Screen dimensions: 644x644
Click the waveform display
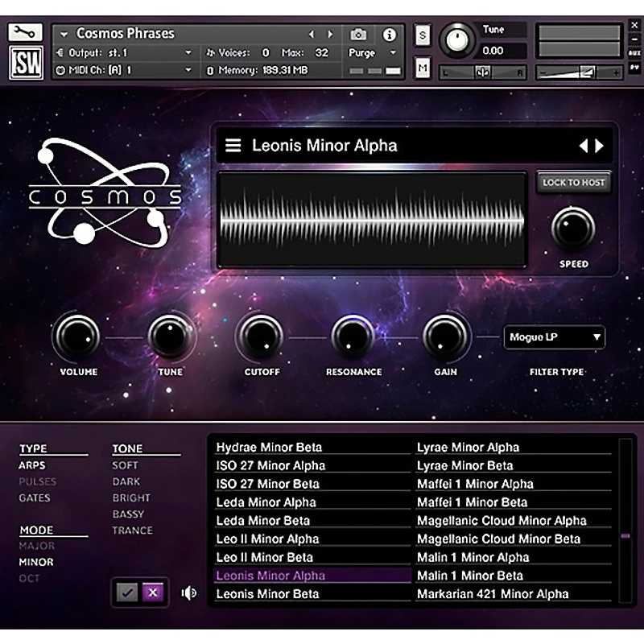372,220
